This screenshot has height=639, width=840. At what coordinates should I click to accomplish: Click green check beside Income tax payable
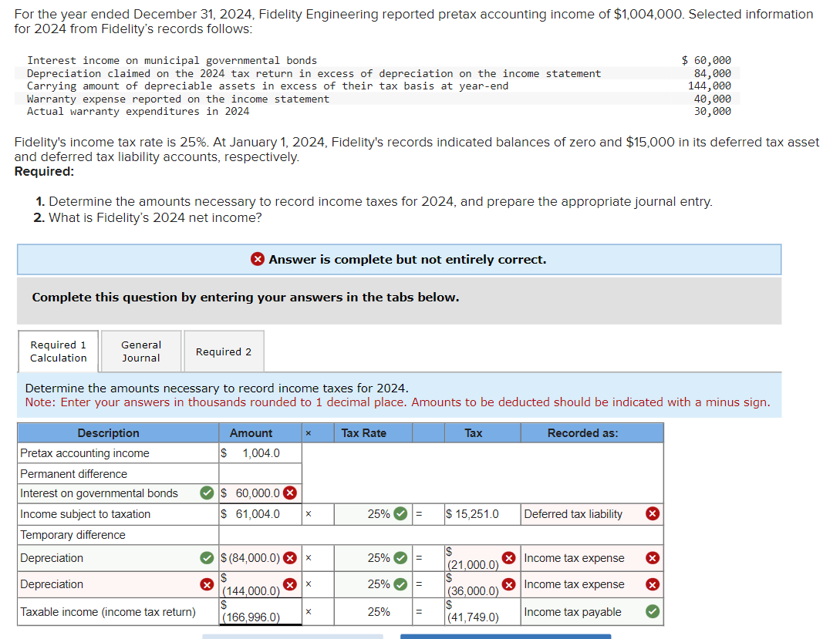click(x=653, y=611)
